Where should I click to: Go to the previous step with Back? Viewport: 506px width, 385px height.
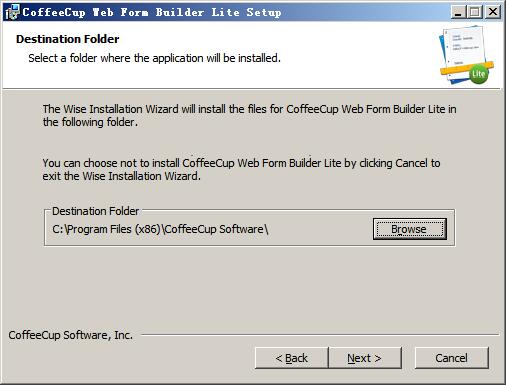tap(292, 358)
